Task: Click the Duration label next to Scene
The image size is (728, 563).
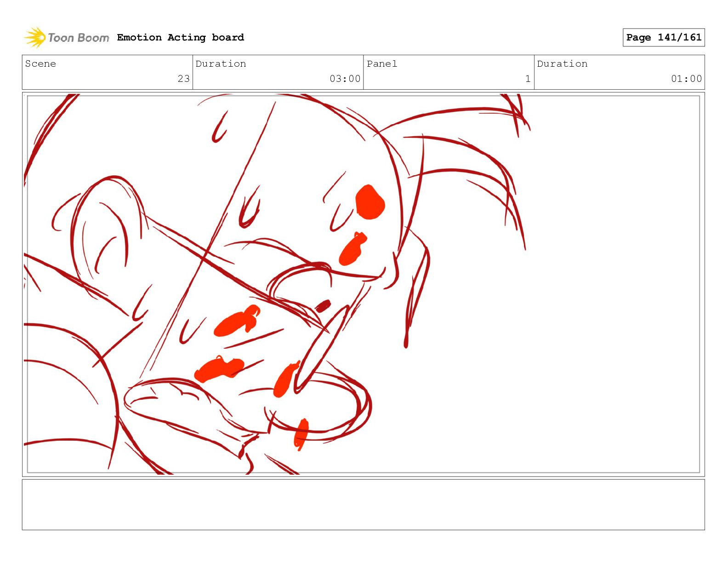Action: pos(221,63)
